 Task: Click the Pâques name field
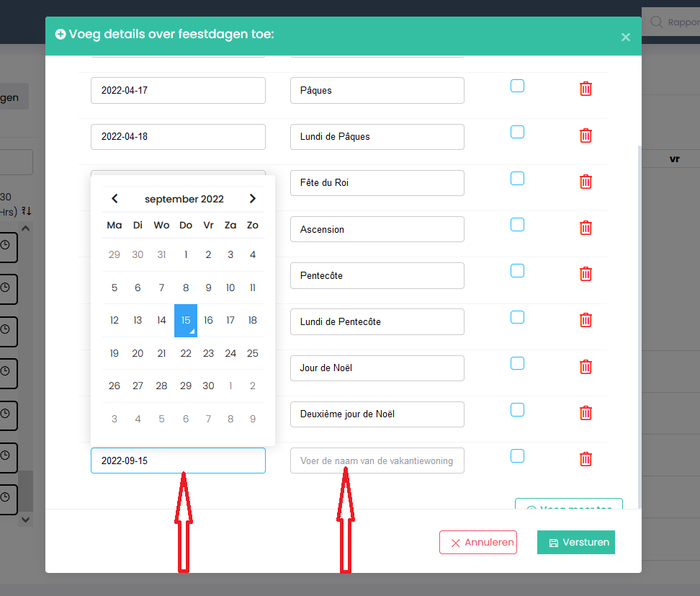click(377, 90)
